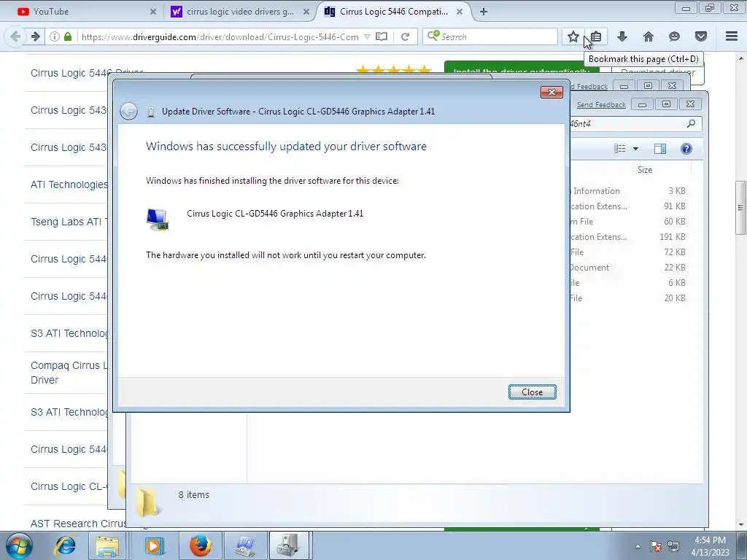Open the Compaq Cirrus driver link

(69, 373)
